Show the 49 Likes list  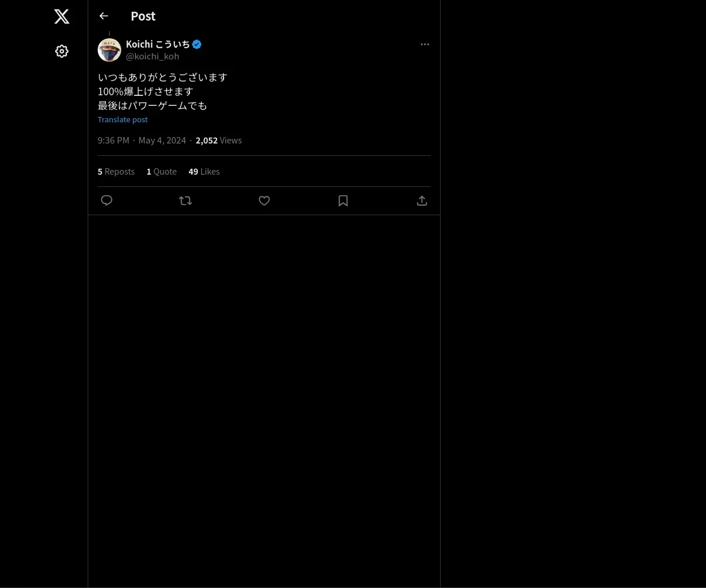tap(204, 172)
